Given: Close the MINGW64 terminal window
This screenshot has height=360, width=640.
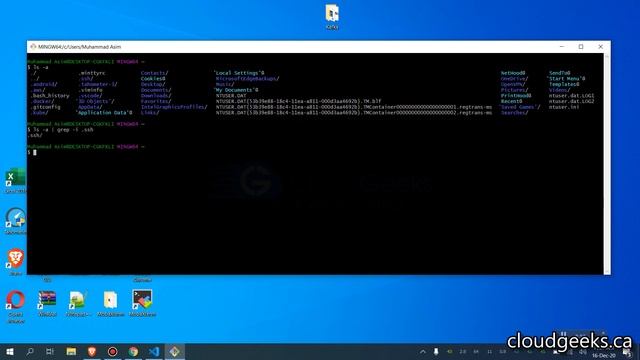Looking at the screenshot, I should tap(600, 47).
